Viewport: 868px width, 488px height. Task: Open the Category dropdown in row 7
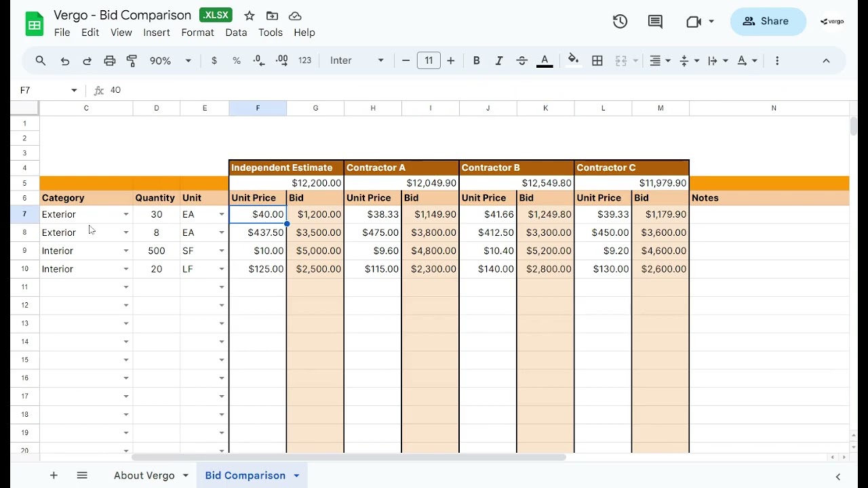[x=125, y=214]
